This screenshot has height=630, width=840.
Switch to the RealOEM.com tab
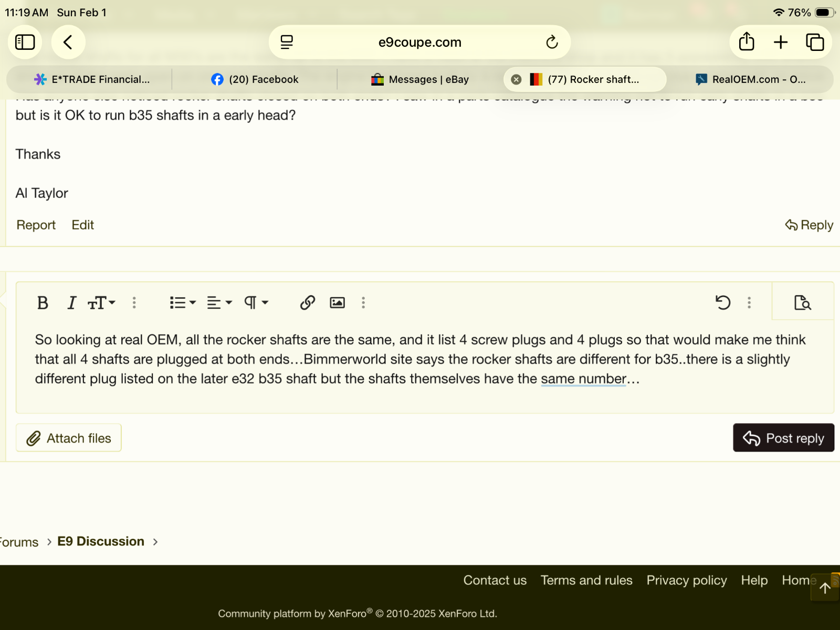pyautogui.click(x=751, y=79)
